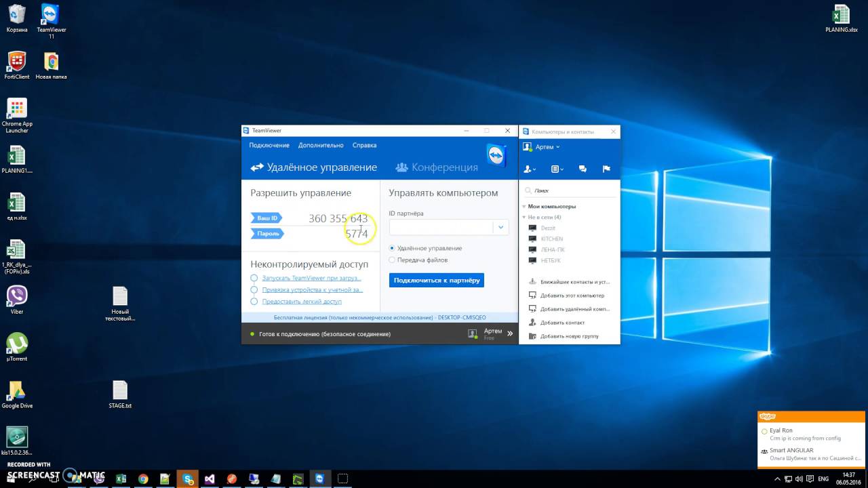Click the Подключиться к партнёру button
The height and width of the screenshot is (488, 868).
pyautogui.click(x=437, y=280)
